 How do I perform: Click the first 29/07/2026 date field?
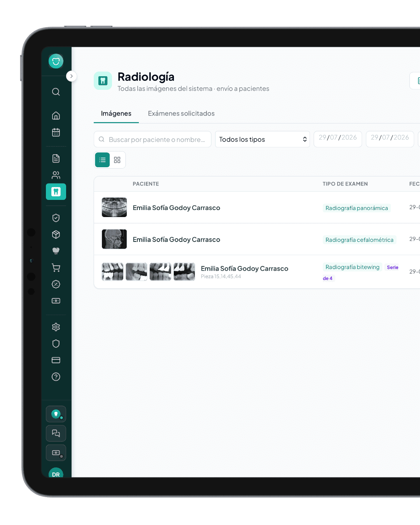338,138
